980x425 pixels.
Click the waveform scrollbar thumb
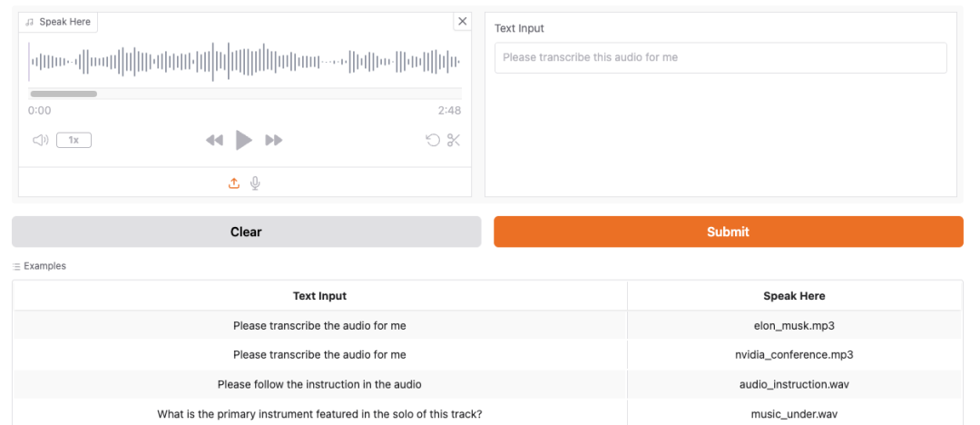pos(64,94)
